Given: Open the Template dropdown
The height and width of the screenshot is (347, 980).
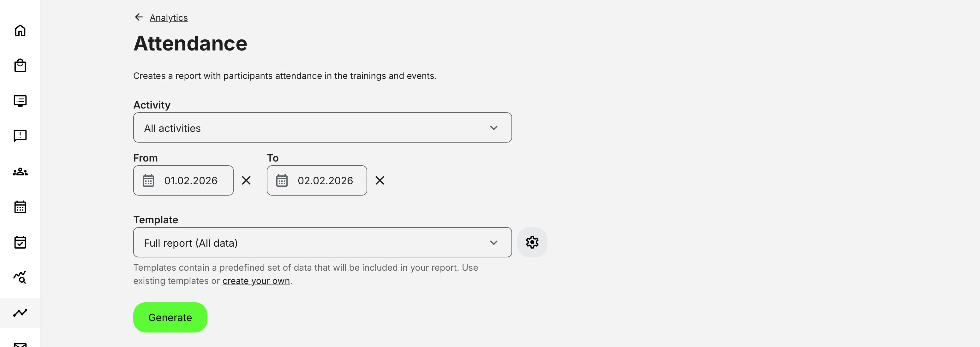Looking at the screenshot, I should click(x=322, y=242).
